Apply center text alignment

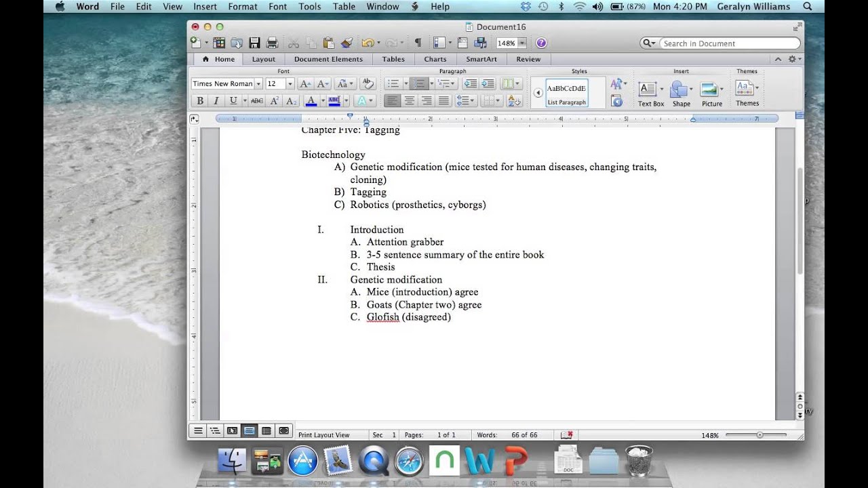click(x=409, y=101)
